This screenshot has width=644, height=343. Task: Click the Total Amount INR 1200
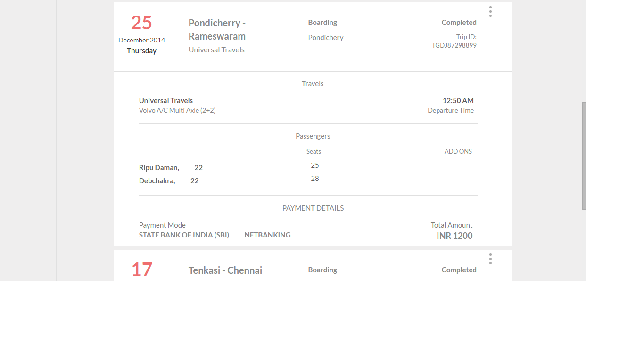coord(454,236)
